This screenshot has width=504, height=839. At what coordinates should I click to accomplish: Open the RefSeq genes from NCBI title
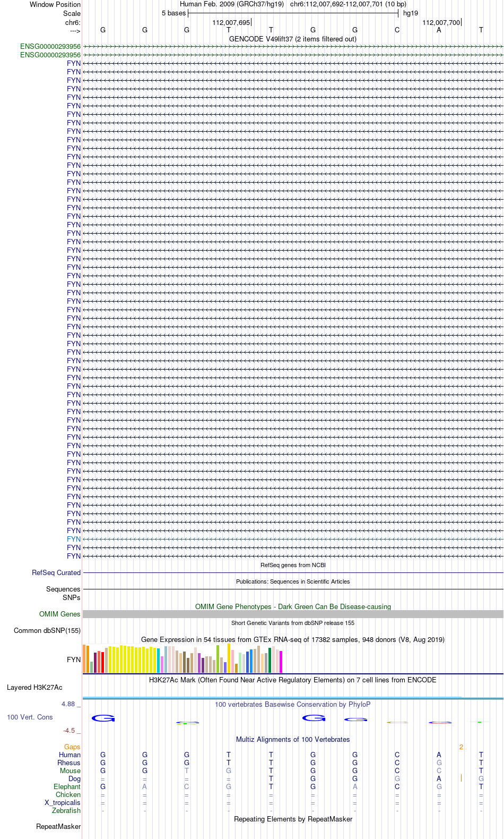293,565
